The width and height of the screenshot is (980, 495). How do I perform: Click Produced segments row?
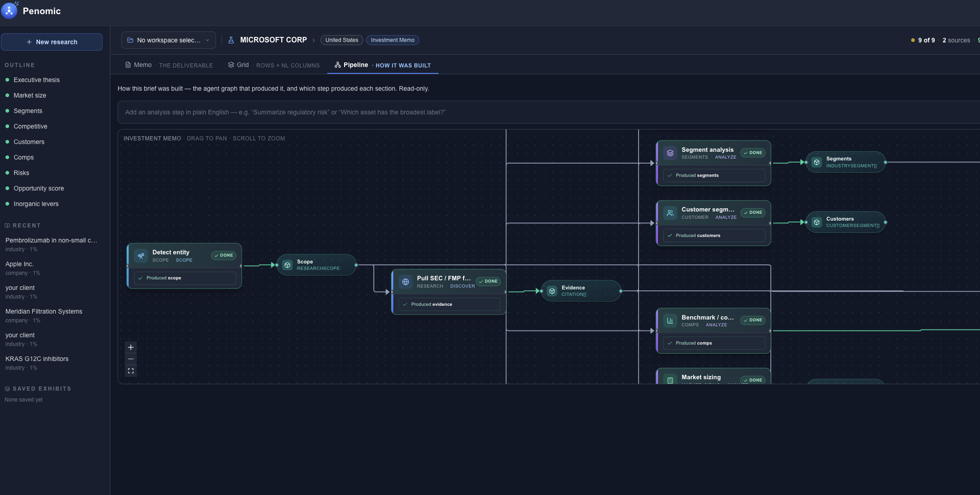click(714, 175)
